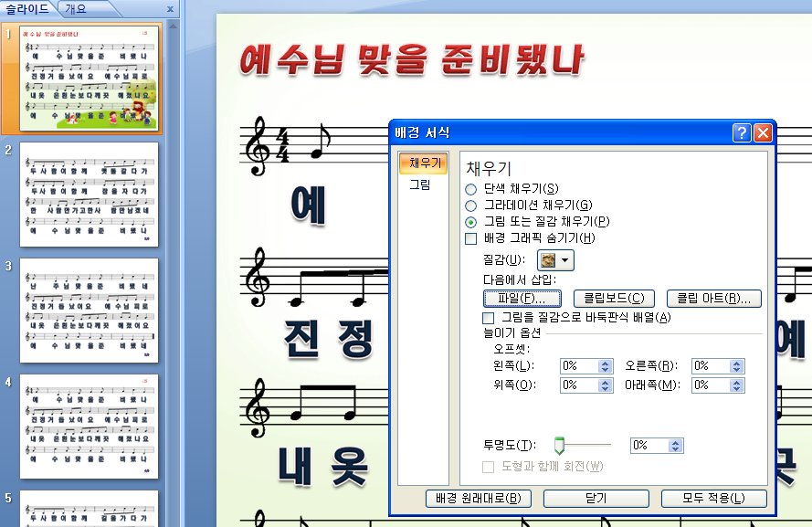This screenshot has height=527, width=812.
Task: Select slide 2 thumbnail
Action: click(x=90, y=195)
